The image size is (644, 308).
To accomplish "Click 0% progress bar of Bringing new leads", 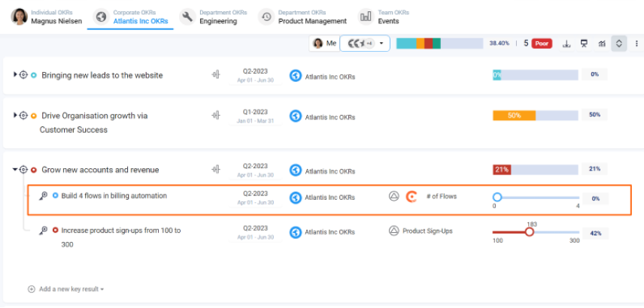I will (536, 74).
